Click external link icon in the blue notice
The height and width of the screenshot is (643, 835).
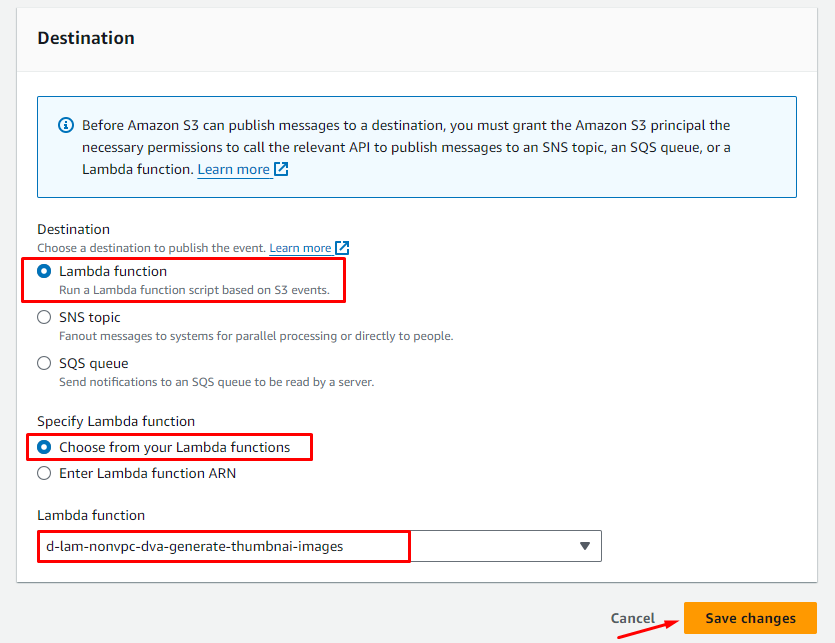pyautogui.click(x=281, y=170)
